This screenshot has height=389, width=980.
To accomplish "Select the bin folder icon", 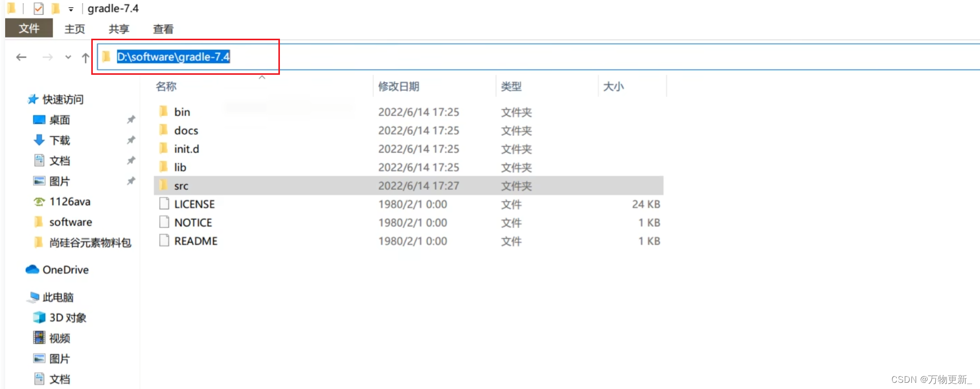I will pyautogui.click(x=163, y=111).
